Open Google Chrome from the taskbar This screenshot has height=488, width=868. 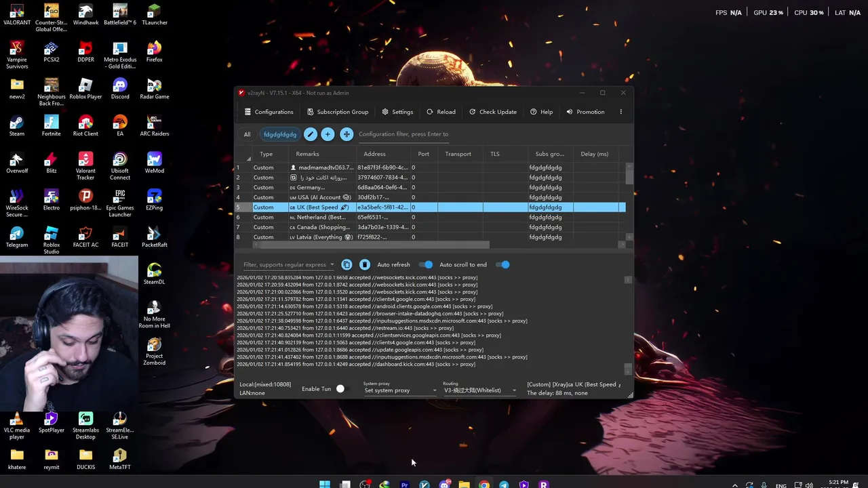click(484, 484)
